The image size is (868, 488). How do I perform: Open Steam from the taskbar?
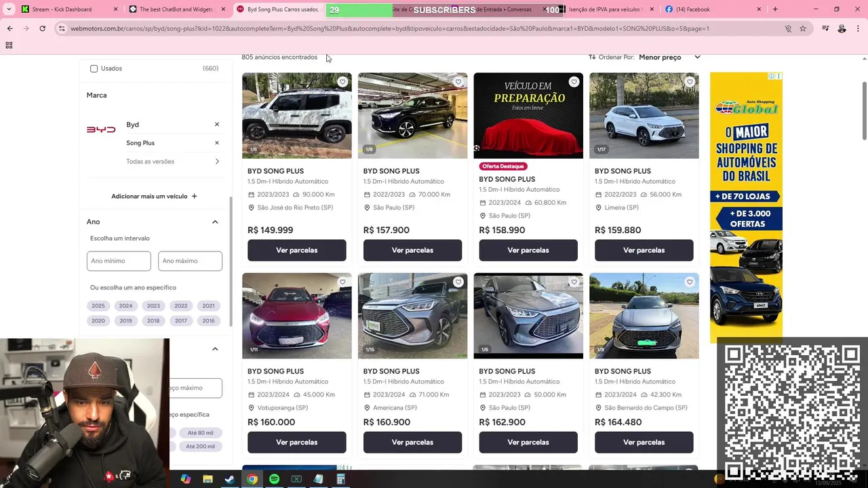pyautogui.click(x=230, y=479)
